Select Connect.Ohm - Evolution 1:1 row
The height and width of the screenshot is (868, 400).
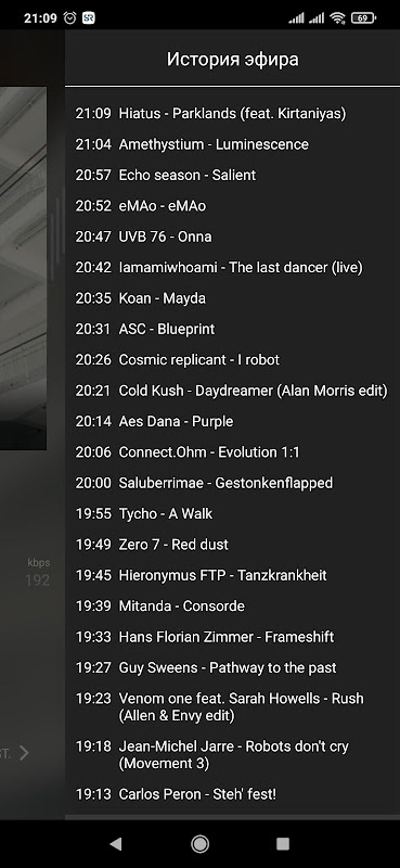pos(209,452)
